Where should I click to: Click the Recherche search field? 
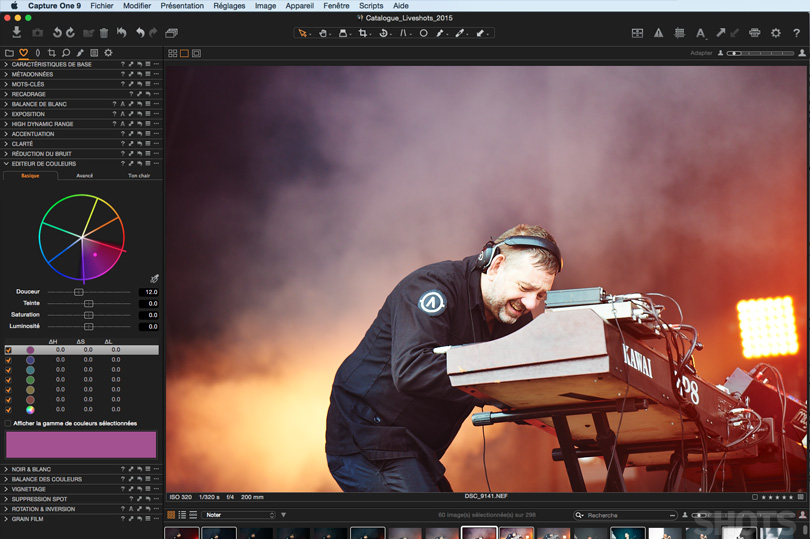click(625, 515)
